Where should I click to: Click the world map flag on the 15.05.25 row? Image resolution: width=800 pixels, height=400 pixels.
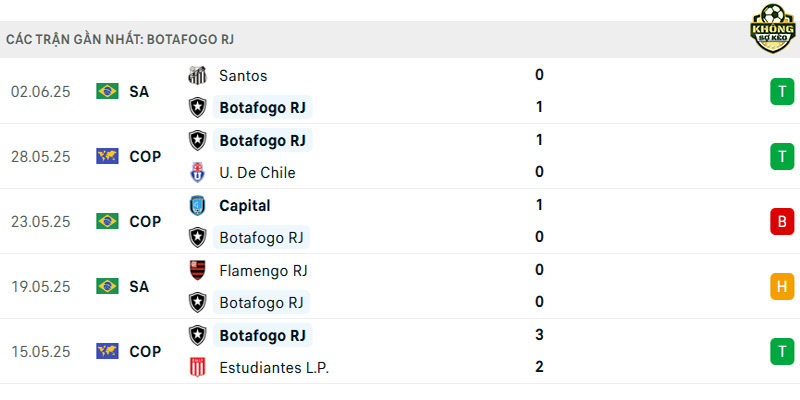[107, 351]
